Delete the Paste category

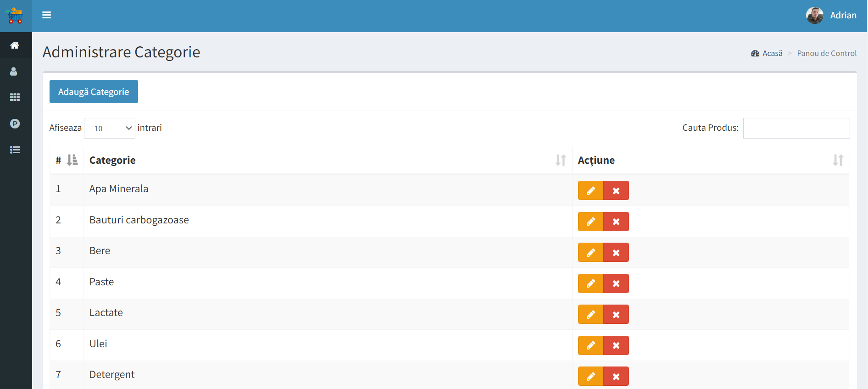[x=616, y=283]
